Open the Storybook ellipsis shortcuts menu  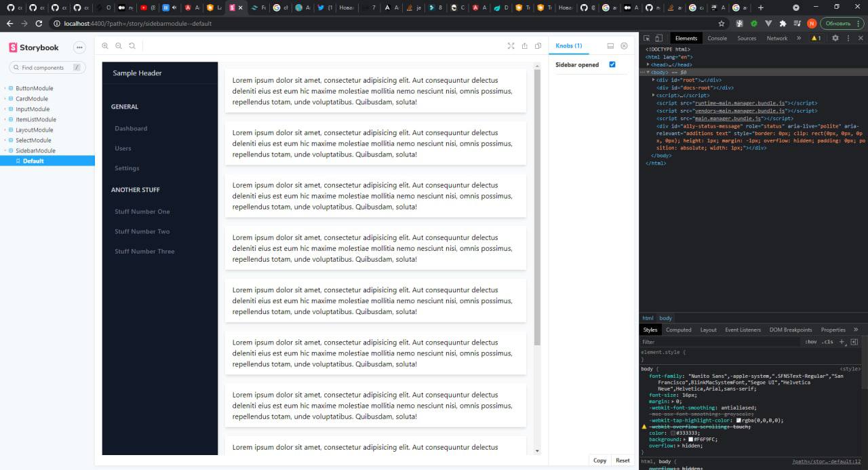click(x=79, y=47)
